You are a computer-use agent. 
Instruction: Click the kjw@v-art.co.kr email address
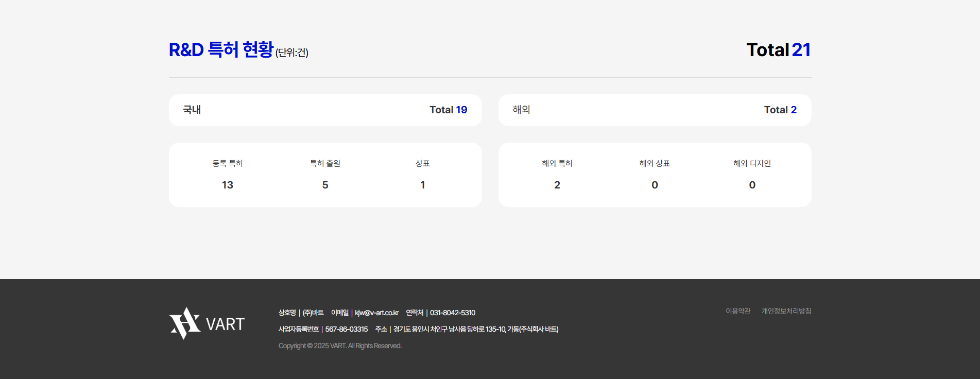[376, 313]
